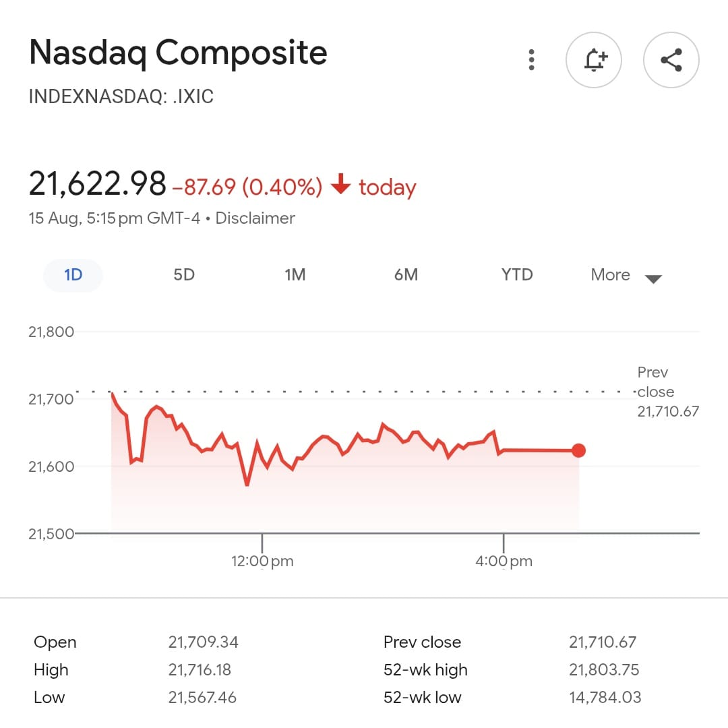Expand the More time ranges dropdown
The image size is (728, 728).
tap(626, 276)
